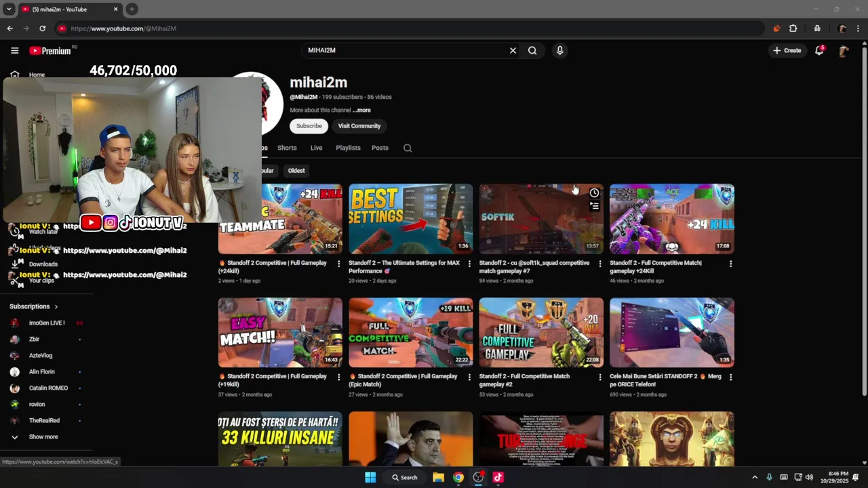Open the YouTube guide hamburger menu
868x488 pixels.
tap(14, 50)
